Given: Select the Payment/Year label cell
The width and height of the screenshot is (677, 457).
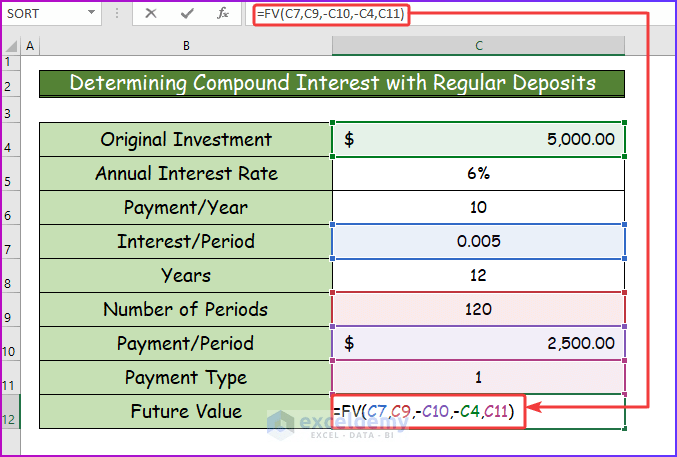Looking at the screenshot, I should pos(186,207).
